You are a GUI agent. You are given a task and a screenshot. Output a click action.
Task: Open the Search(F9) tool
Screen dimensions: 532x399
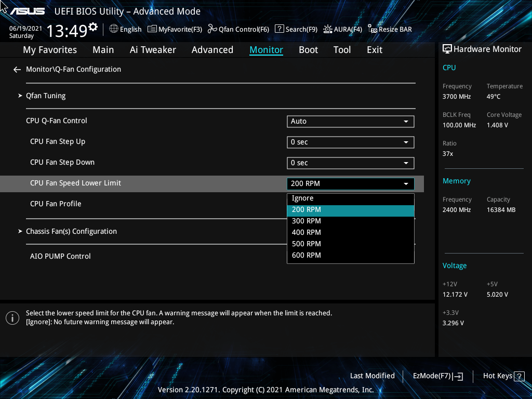296,29
